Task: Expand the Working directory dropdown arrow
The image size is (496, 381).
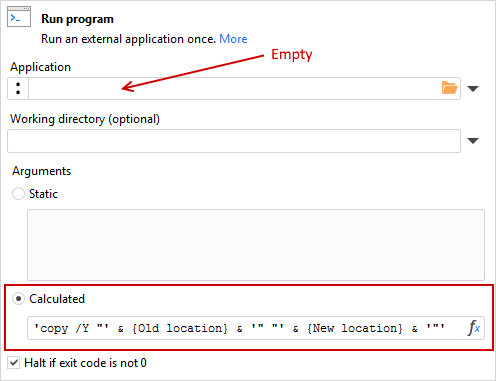Action: [473, 141]
